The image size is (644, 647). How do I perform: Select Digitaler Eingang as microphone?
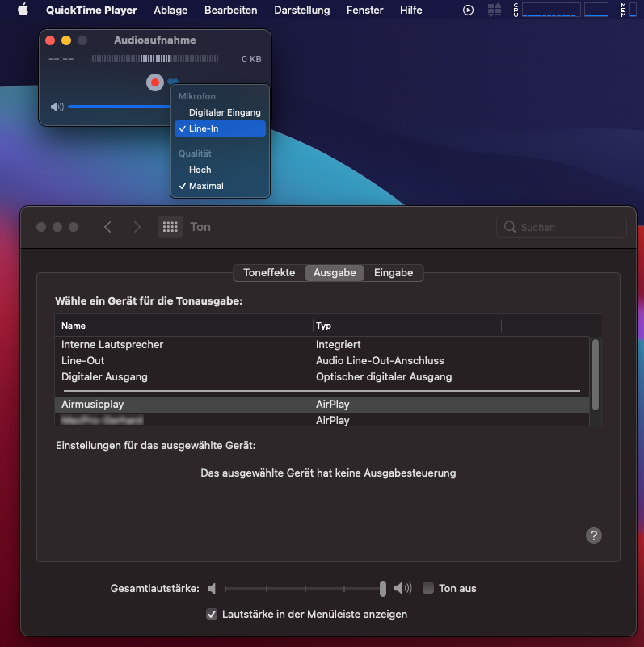(x=220, y=112)
